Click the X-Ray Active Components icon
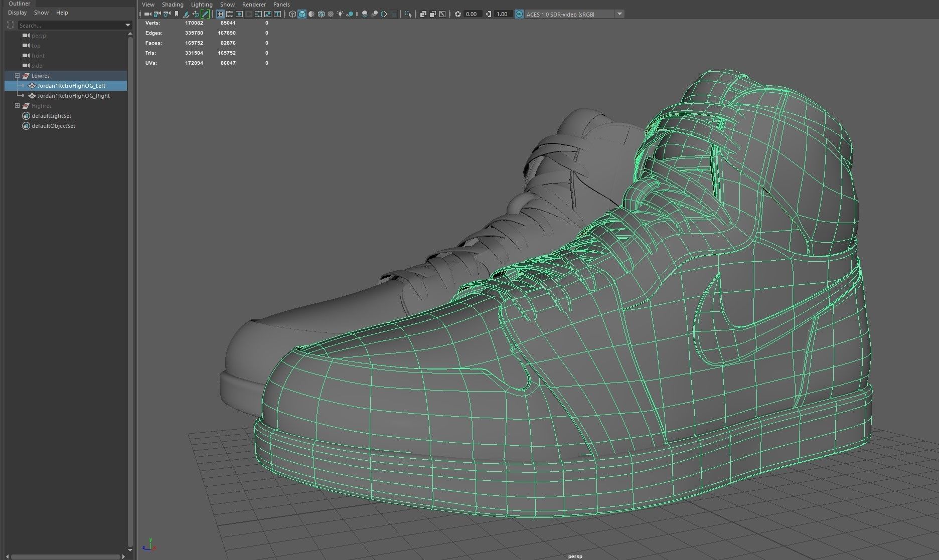939x560 pixels. point(433,14)
